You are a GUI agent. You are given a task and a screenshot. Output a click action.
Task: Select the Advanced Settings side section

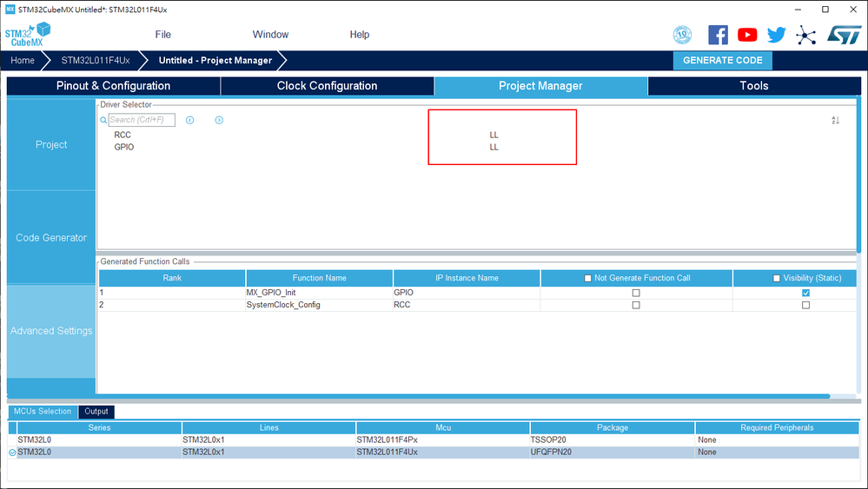[51, 331]
